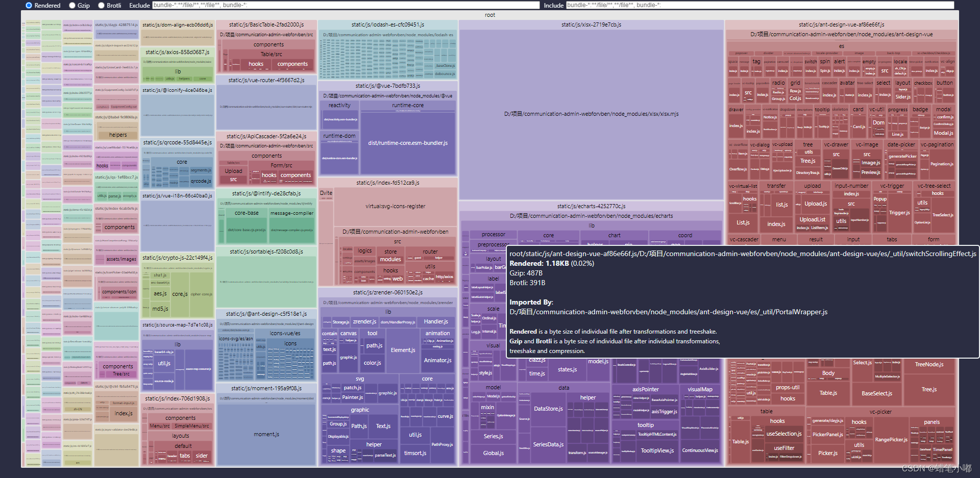Select the crypto-js-22c149f4.js module block
The width and height of the screenshot is (980, 478).
click(x=177, y=258)
